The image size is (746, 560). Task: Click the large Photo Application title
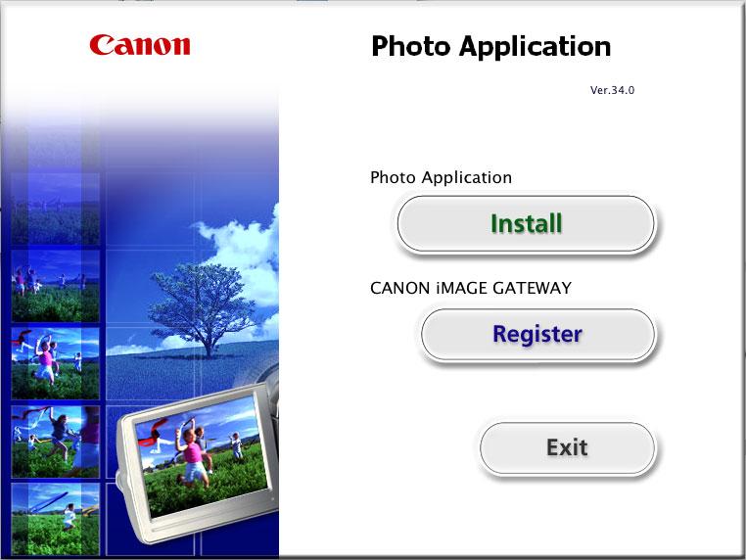pyautogui.click(x=491, y=47)
